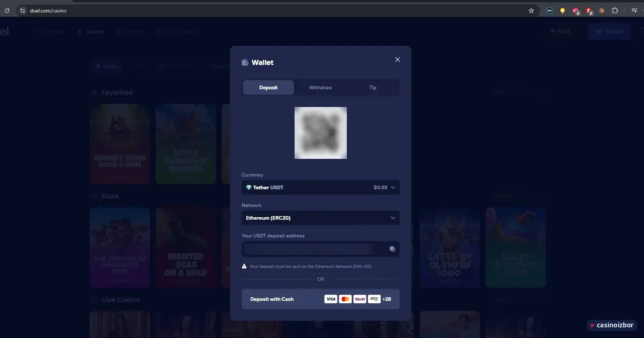Reload the page in the browser
Screen dimensions: 644x338
[7, 10]
